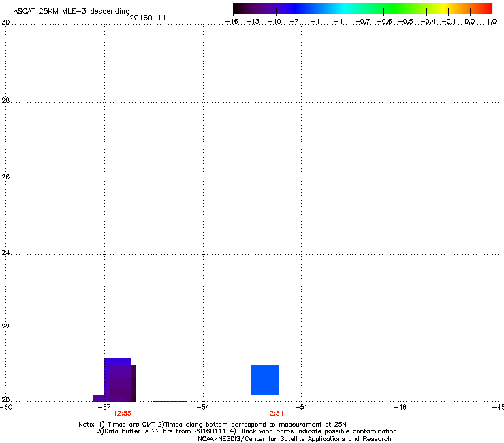The width and height of the screenshot is (504, 443).
Task: Click the 0.0 color bar label
Action: point(470,22)
